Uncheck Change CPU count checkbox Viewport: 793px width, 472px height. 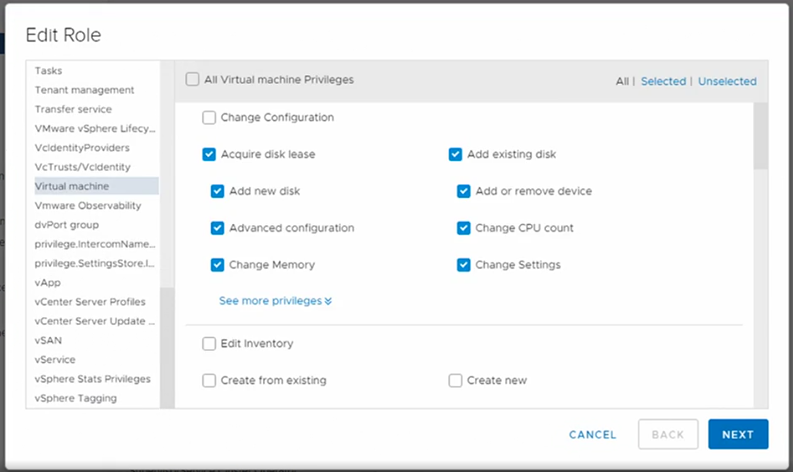pyautogui.click(x=464, y=228)
